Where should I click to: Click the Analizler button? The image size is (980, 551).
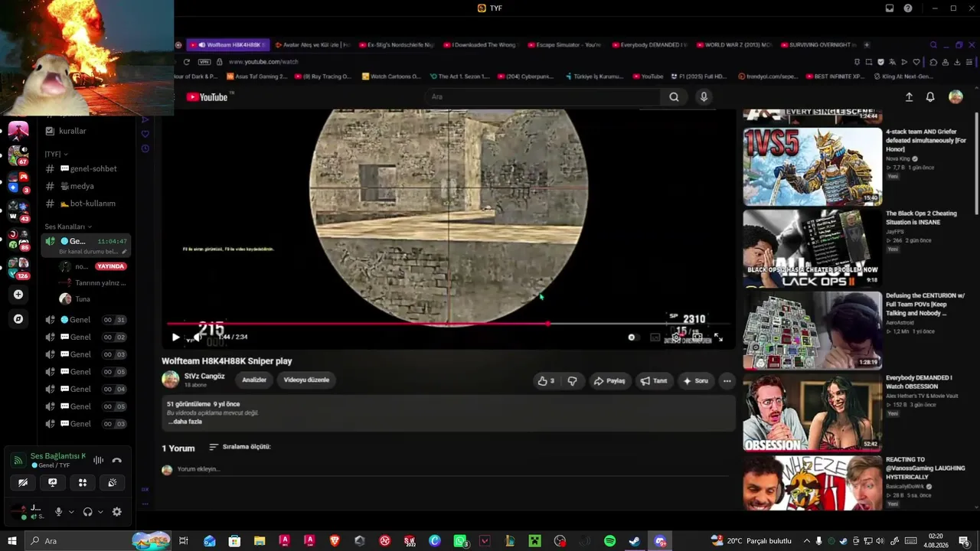point(254,380)
